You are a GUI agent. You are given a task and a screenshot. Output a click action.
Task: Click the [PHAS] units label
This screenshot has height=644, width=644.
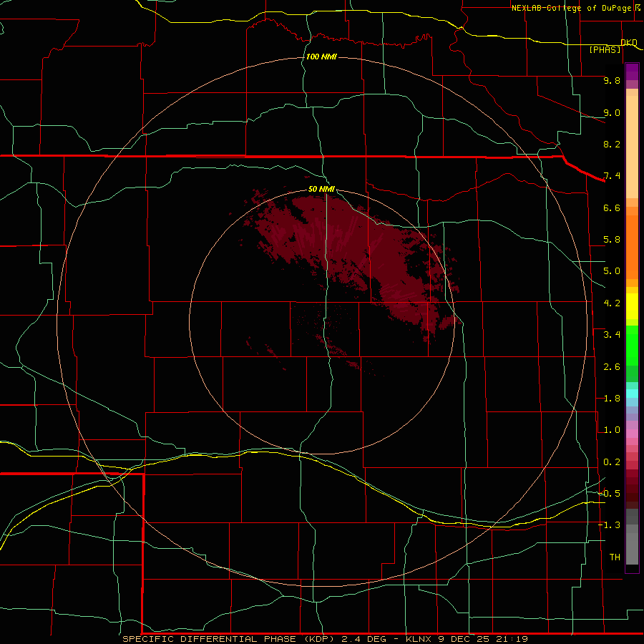605,49
